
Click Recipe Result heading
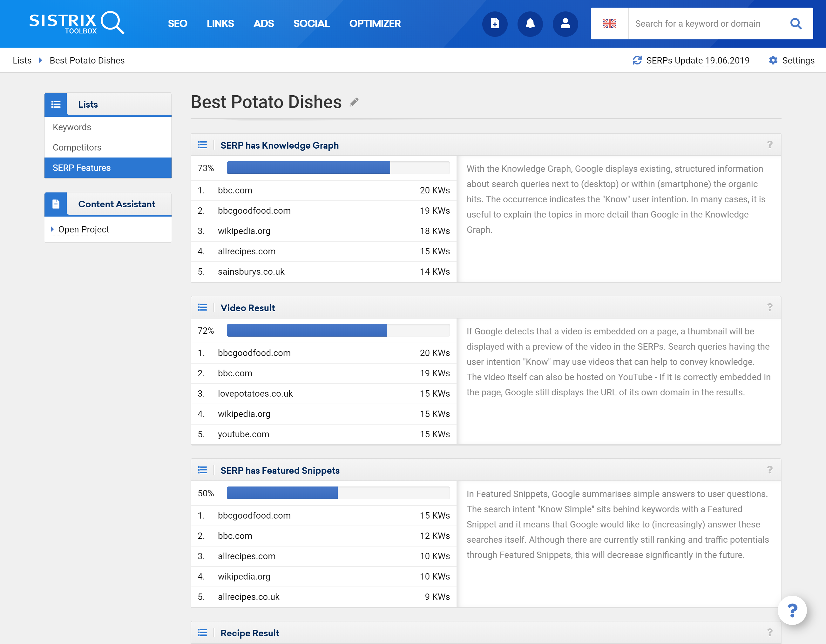tap(250, 633)
